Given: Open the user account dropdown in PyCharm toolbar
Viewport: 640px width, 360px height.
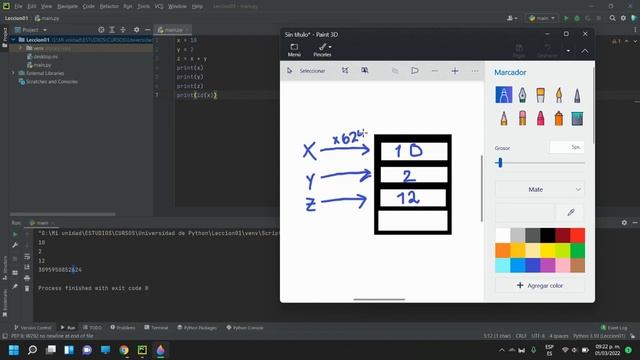Looking at the screenshot, I should [x=512, y=18].
